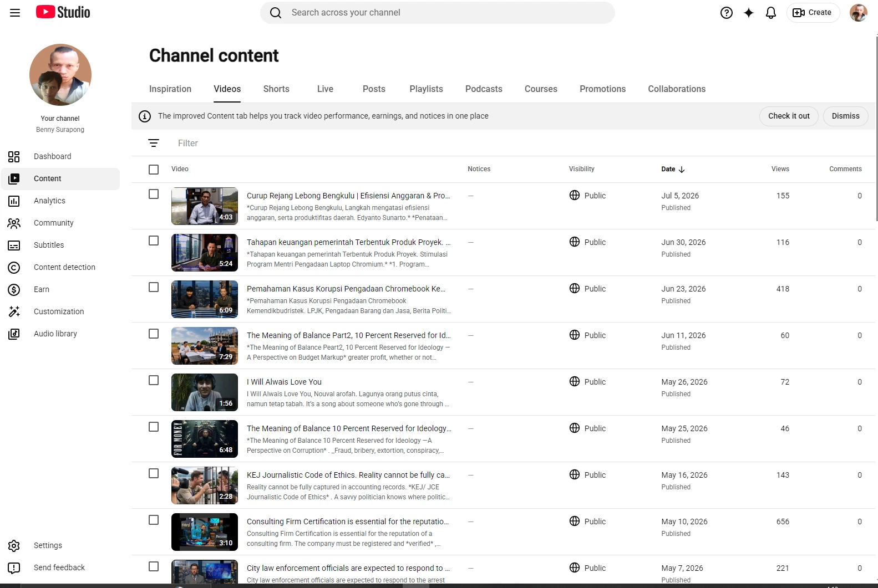Click the Search across your channel field
Image resolution: width=878 pixels, height=588 pixels.
437,13
